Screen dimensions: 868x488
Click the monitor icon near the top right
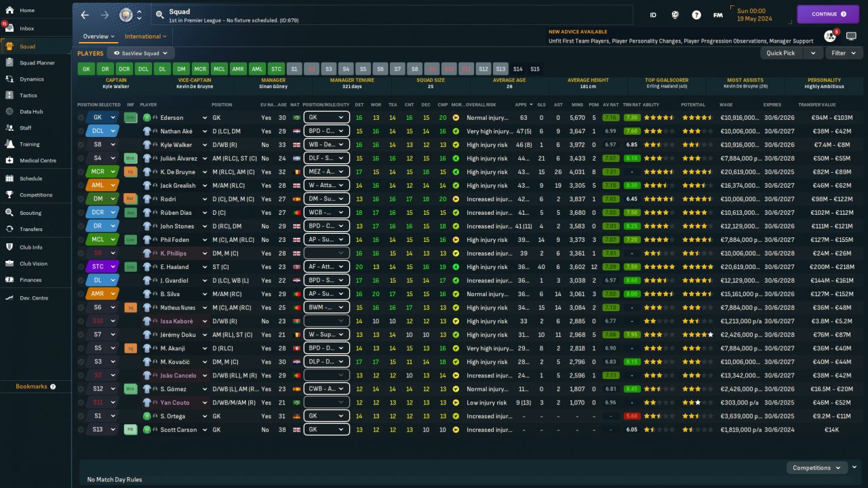pos(852,36)
